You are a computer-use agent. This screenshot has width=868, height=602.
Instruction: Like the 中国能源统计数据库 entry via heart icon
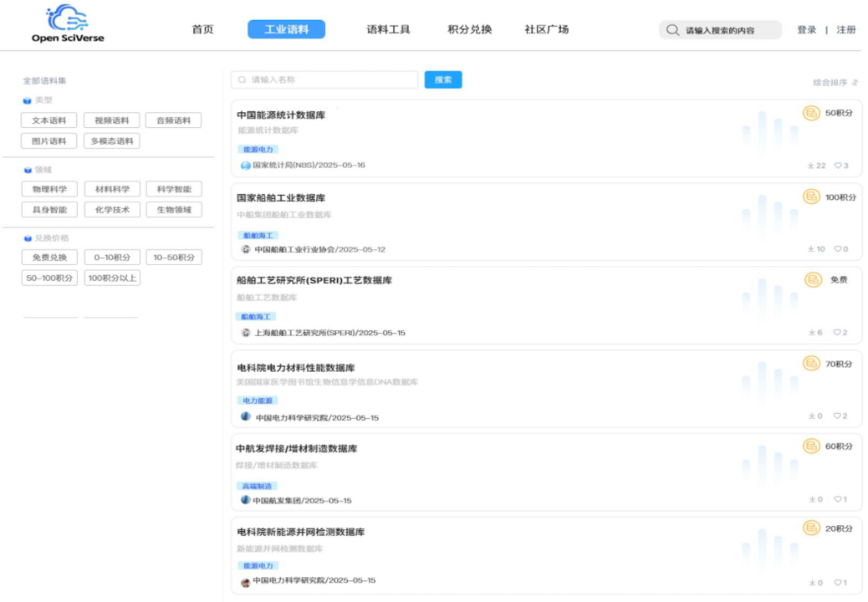click(838, 166)
